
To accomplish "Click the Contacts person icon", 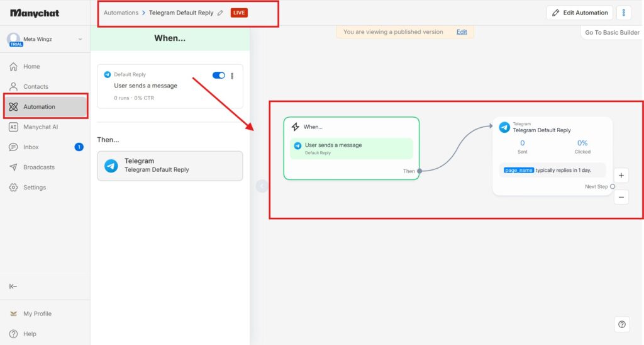I will 14,86.
